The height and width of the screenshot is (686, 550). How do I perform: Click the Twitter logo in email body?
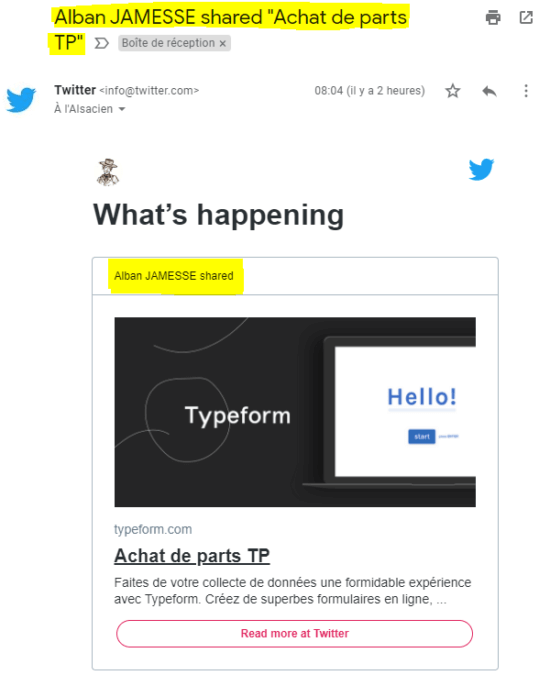pyautogui.click(x=481, y=169)
